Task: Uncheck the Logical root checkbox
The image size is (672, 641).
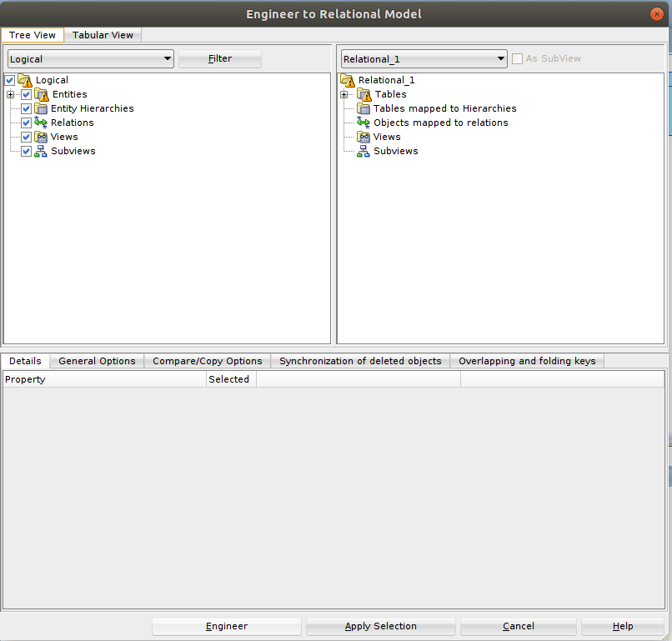Action: [x=10, y=80]
